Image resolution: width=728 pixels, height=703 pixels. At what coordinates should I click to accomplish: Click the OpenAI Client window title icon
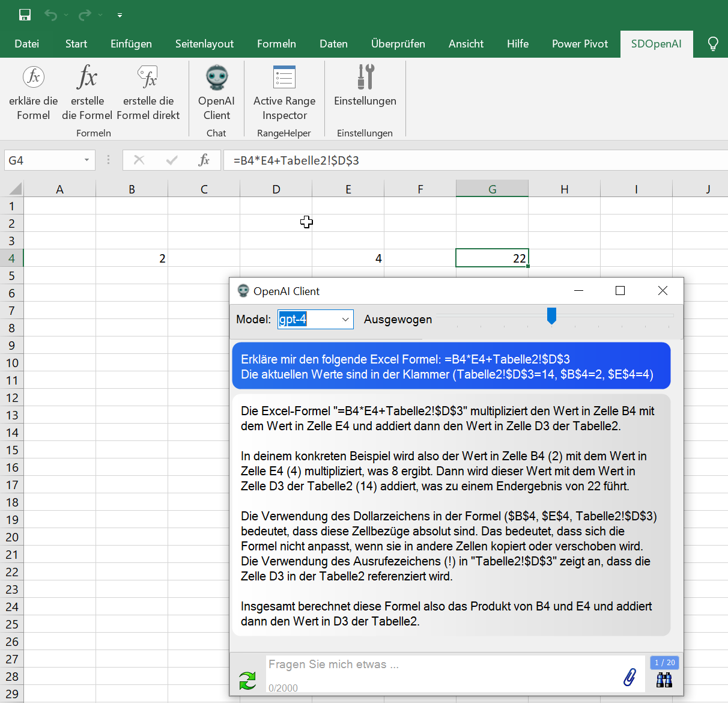[x=243, y=291]
